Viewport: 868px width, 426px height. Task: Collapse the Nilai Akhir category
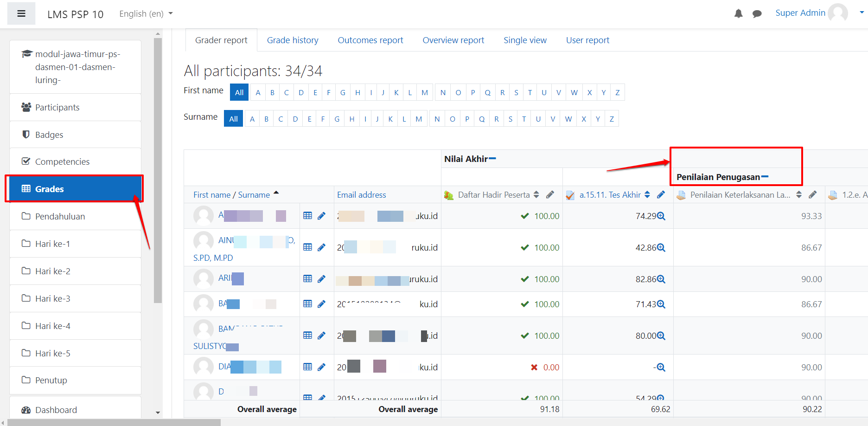click(x=492, y=159)
